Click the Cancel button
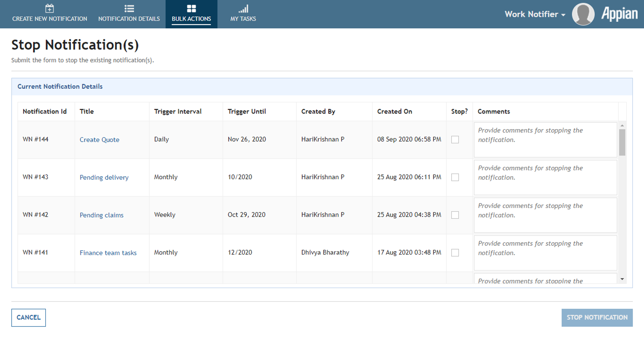 click(29, 318)
